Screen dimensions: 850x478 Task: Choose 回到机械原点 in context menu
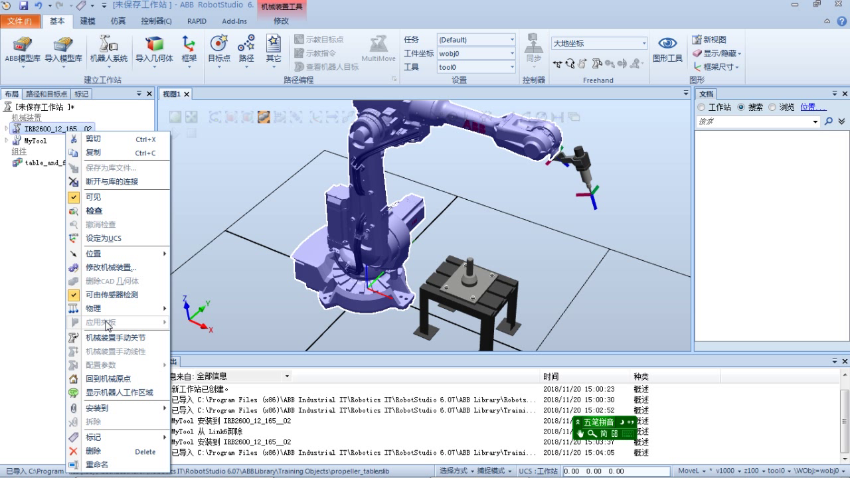tap(118, 379)
